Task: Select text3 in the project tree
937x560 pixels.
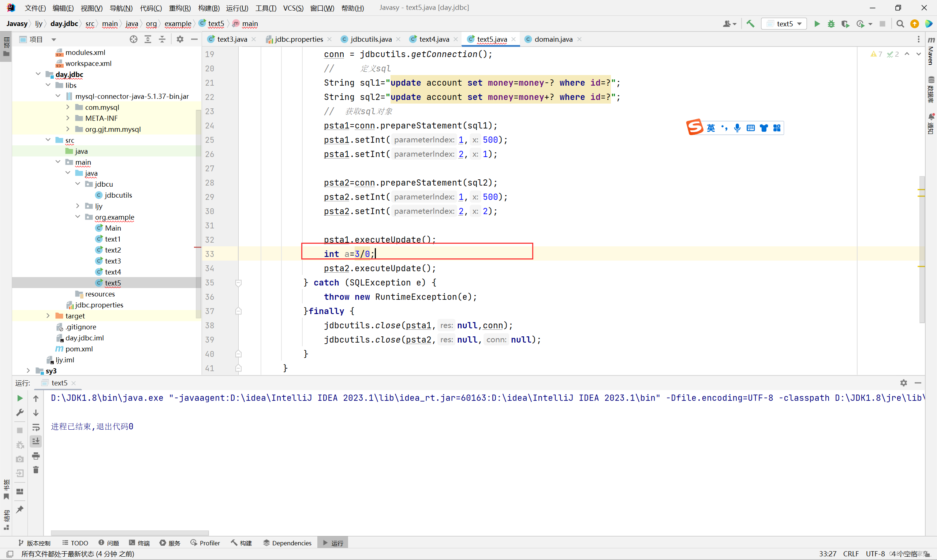Action: [x=113, y=261]
